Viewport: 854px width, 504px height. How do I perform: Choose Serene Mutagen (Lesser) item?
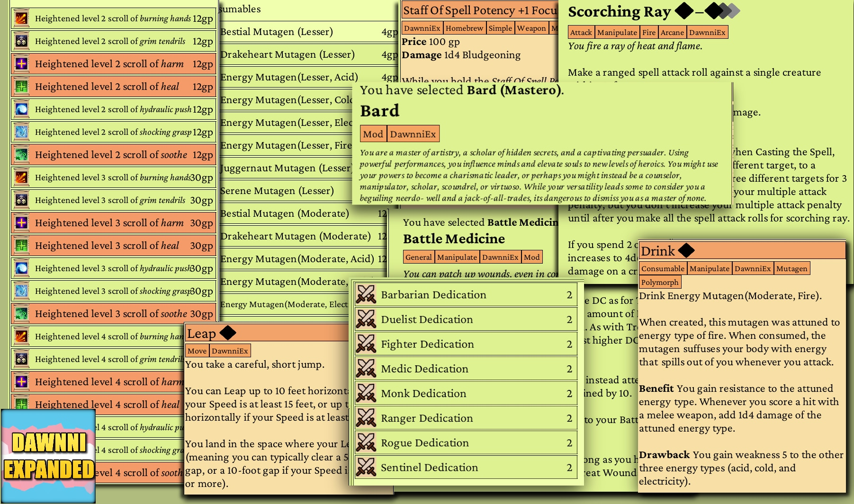coord(303,191)
